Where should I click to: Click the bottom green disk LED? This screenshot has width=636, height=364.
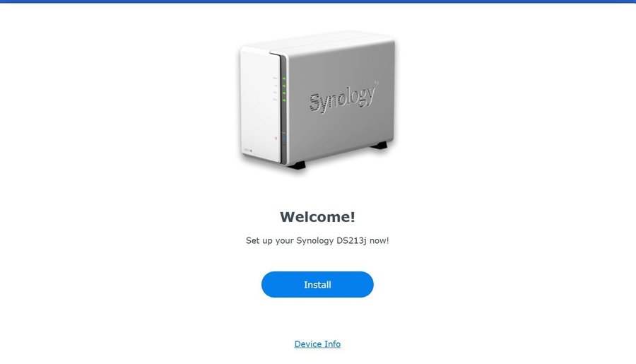coord(284,100)
